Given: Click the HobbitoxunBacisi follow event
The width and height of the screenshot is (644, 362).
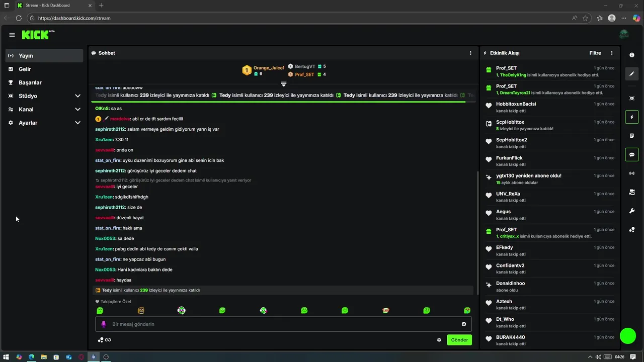Looking at the screenshot, I should coord(549,107).
